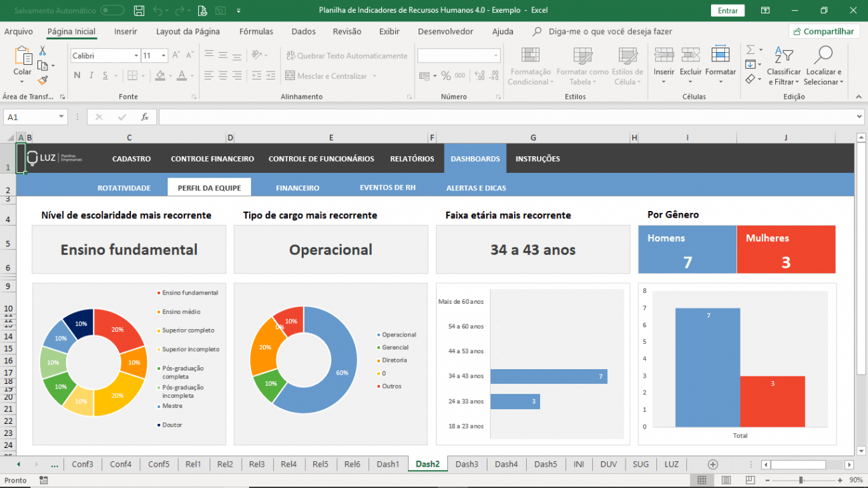Open the Fonte group dialog launcher
868x488 pixels.
tap(194, 97)
